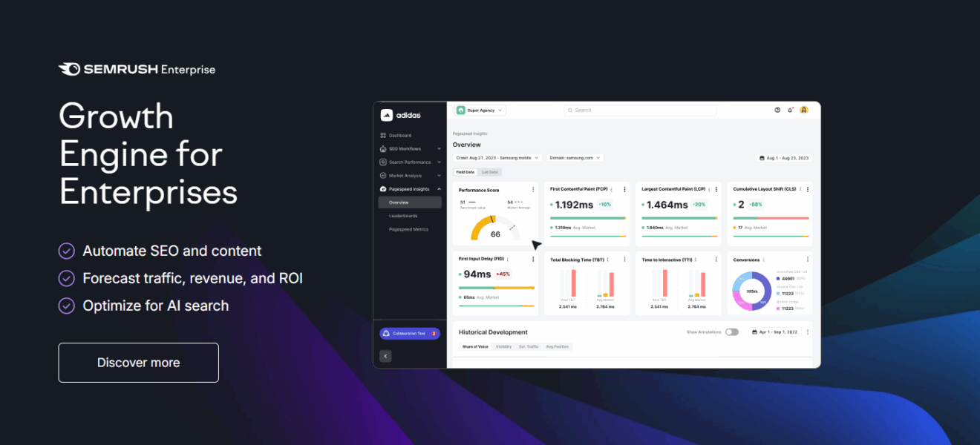Open the Super Agency dropdown

click(x=480, y=109)
